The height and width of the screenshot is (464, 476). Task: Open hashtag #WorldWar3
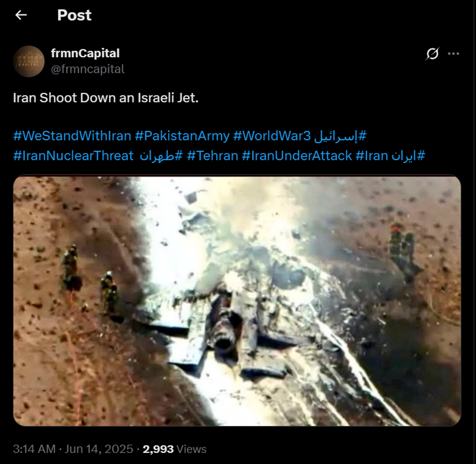(x=272, y=136)
